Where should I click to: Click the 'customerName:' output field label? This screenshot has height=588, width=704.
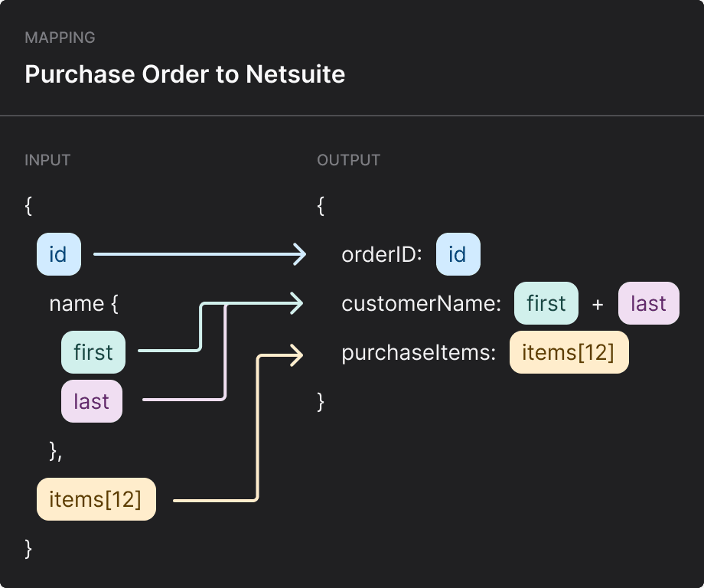click(421, 304)
